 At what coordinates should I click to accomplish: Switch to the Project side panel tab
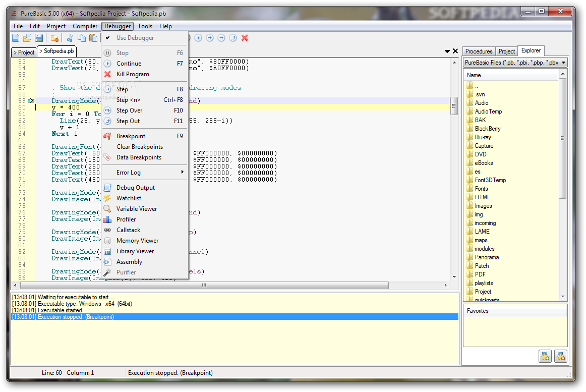506,51
